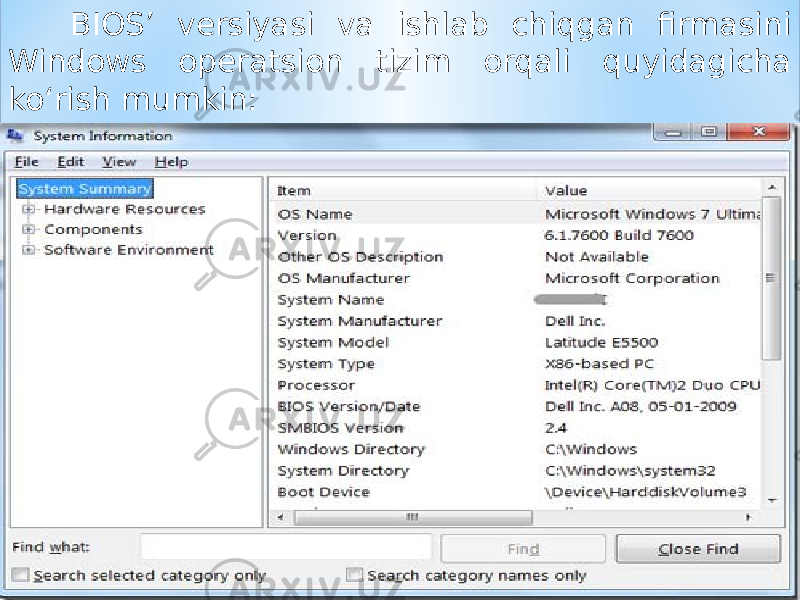The width and height of the screenshot is (800, 600).
Task: Select Components in the tree
Action: [x=93, y=230]
